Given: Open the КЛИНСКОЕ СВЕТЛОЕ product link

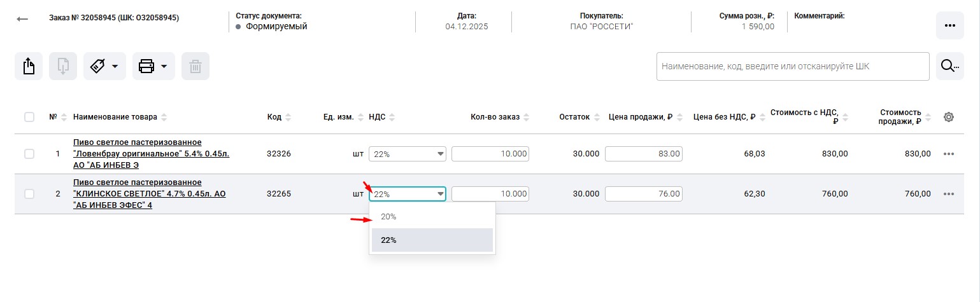Looking at the screenshot, I should click(149, 194).
